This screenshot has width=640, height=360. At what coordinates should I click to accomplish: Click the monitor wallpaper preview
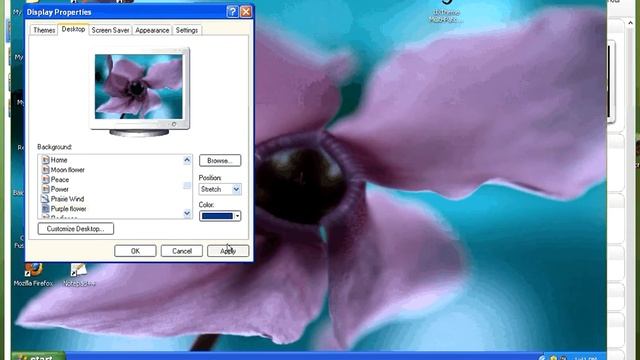click(x=139, y=87)
